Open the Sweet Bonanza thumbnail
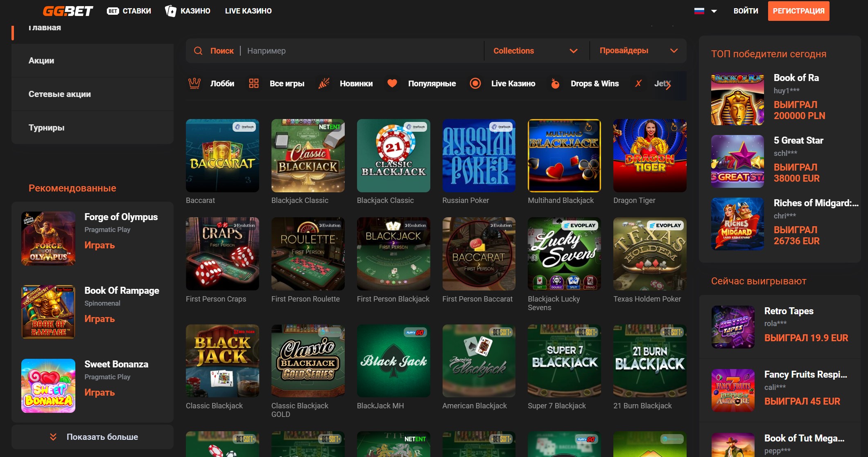 coord(48,386)
